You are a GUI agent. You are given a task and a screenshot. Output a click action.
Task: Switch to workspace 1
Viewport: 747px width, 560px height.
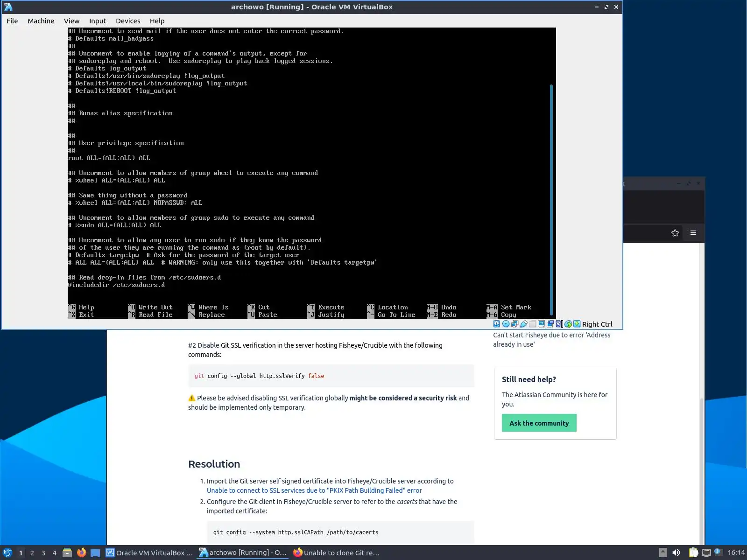[x=21, y=553]
